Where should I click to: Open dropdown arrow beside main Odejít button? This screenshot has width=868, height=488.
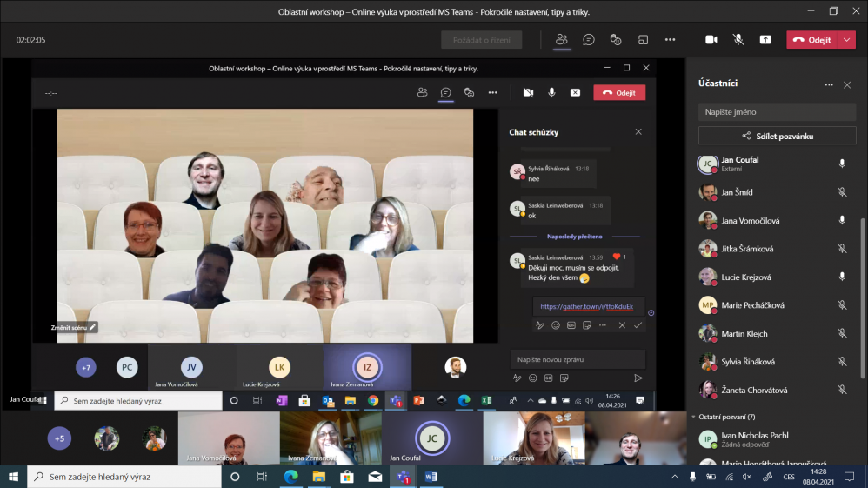click(x=847, y=40)
